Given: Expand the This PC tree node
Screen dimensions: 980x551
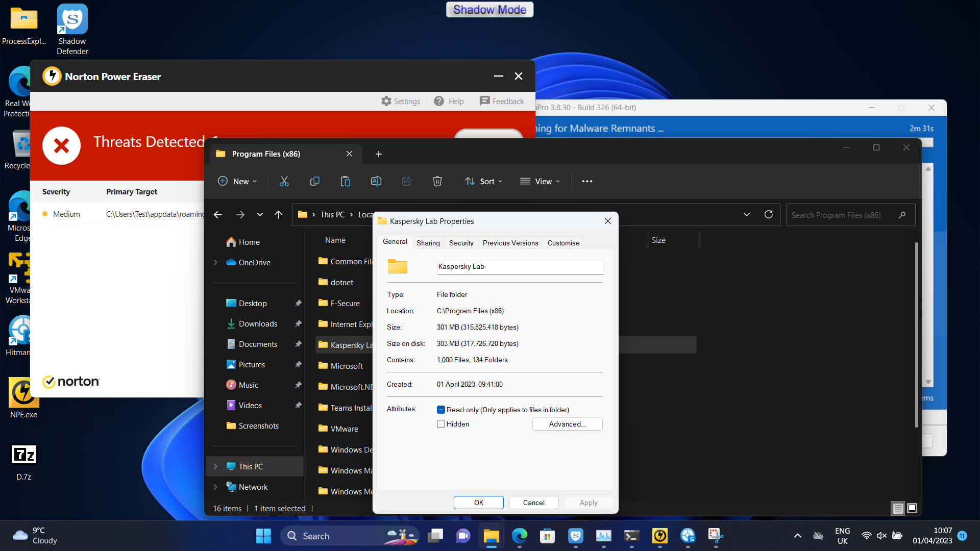Looking at the screenshot, I should [215, 466].
